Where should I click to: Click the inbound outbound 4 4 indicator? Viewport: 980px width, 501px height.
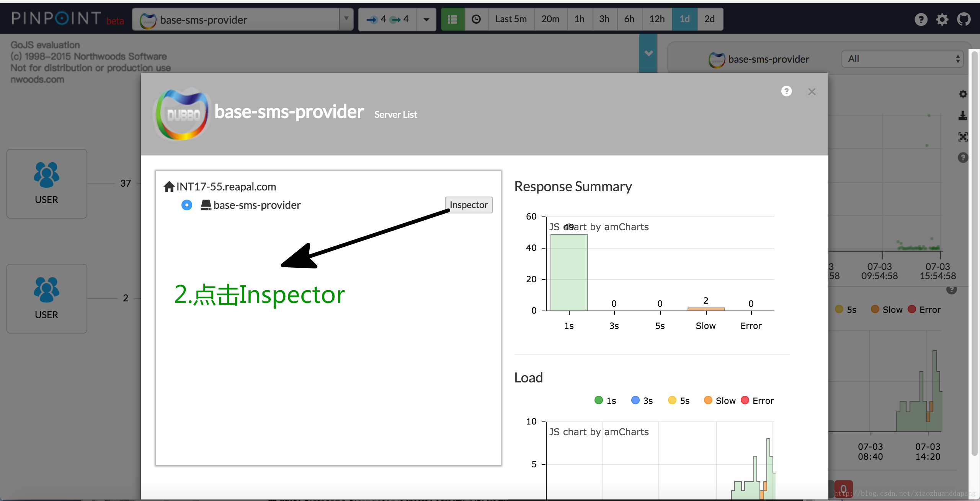387,19
